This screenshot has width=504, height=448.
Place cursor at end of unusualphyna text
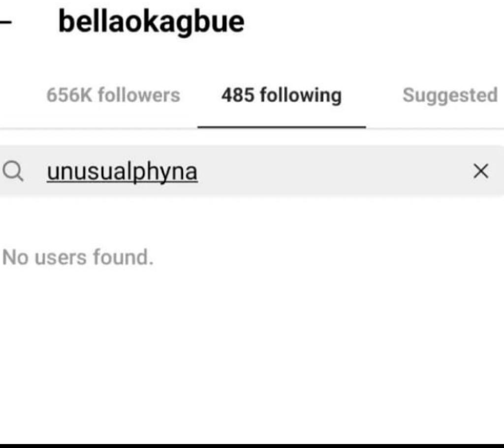click(x=198, y=171)
